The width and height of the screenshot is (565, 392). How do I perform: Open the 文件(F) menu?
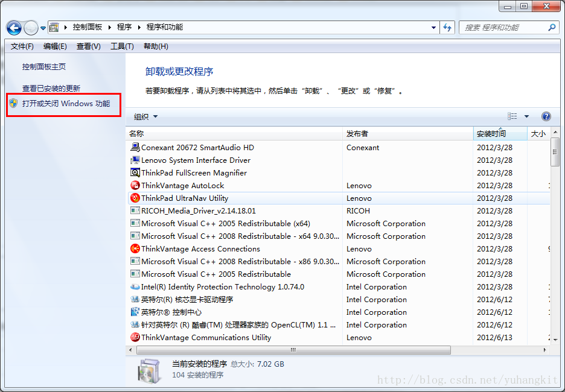coord(22,46)
